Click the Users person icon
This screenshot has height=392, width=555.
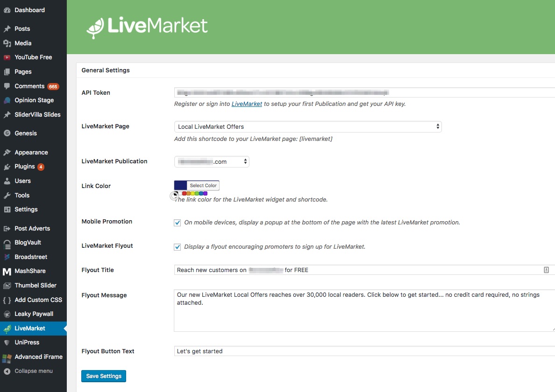coord(7,181)
